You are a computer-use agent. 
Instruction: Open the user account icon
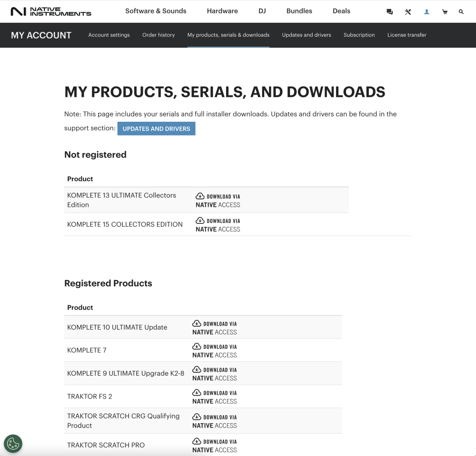426,12
